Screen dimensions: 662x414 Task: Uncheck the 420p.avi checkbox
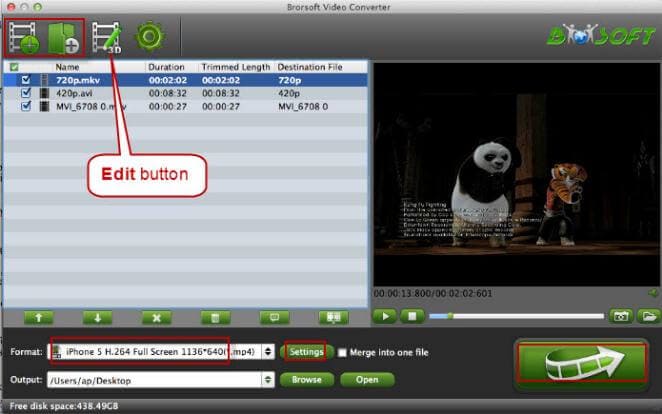(x=26, y=92)
